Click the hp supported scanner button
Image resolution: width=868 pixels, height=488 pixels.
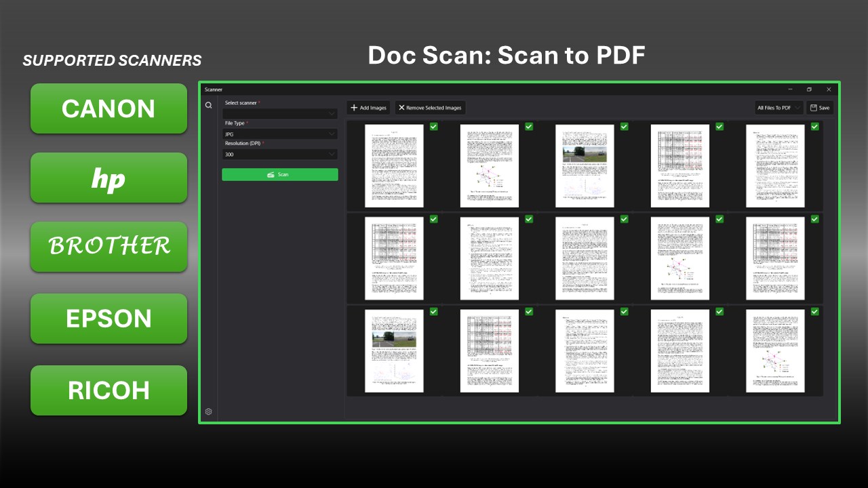(x=108, y=178)
